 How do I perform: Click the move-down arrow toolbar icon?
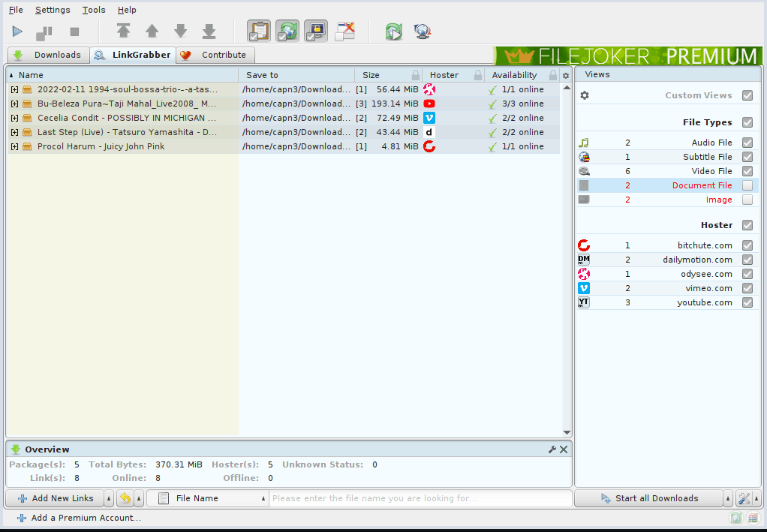180,32
